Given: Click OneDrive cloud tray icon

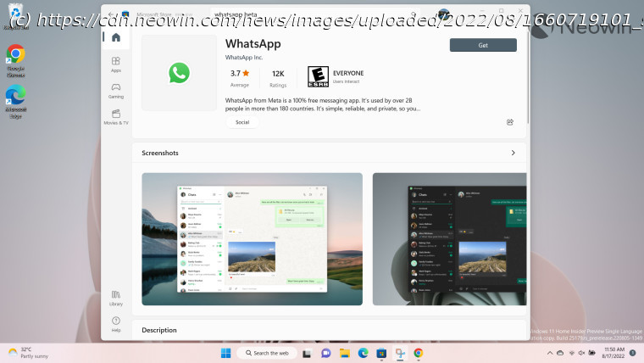Looking at the screenshot, I should tap(560, 353).
